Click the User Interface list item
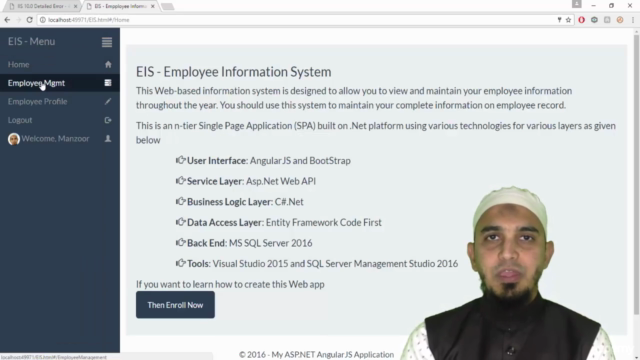Image resolution: width=640 pixels, height=360 pixels. (263, 160)
